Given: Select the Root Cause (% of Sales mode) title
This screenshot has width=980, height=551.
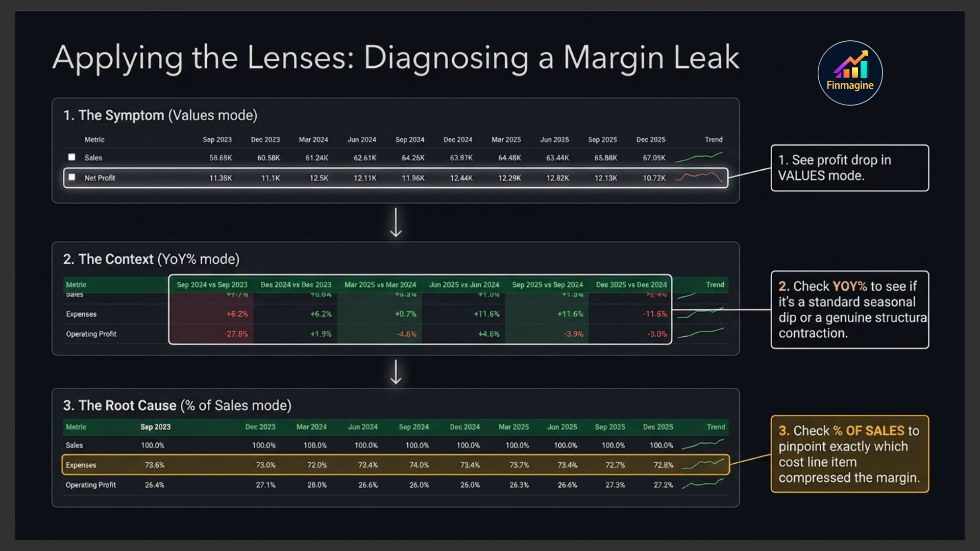Looking at the screenshot, I should (176, 406).
